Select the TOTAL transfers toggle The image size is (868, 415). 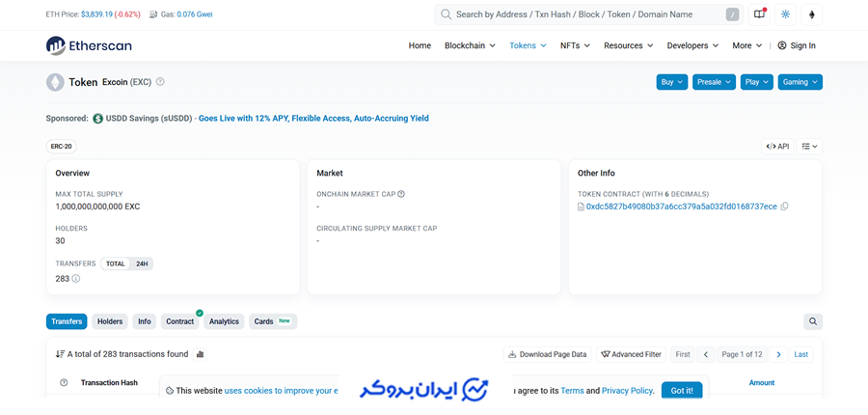click(x=116, y=263)
